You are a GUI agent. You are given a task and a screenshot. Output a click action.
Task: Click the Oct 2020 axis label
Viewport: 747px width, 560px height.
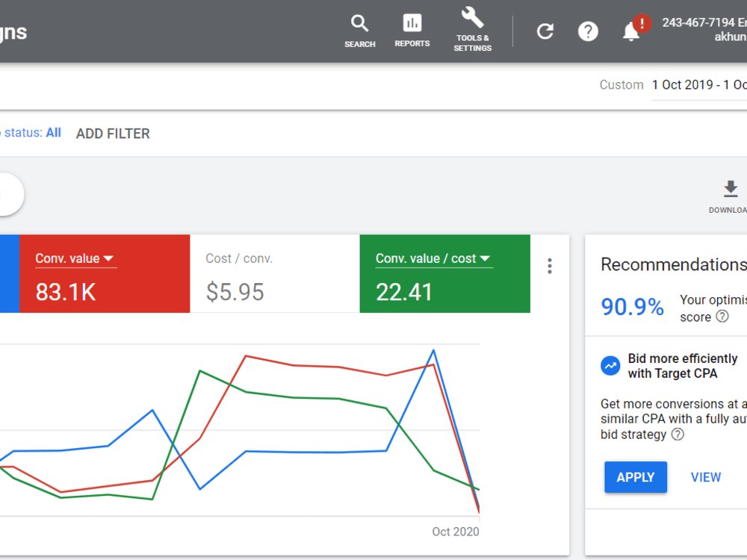[x=456, y=532]
